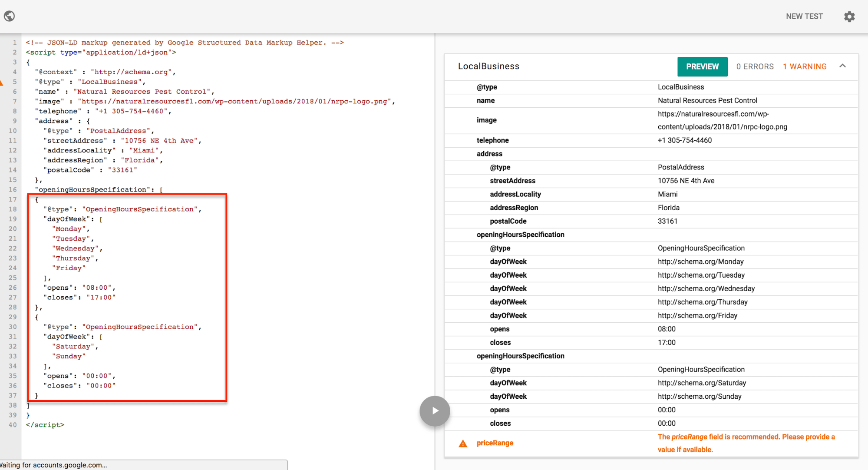Click the first openingHoursSpecification heading in results

(520, 235)
